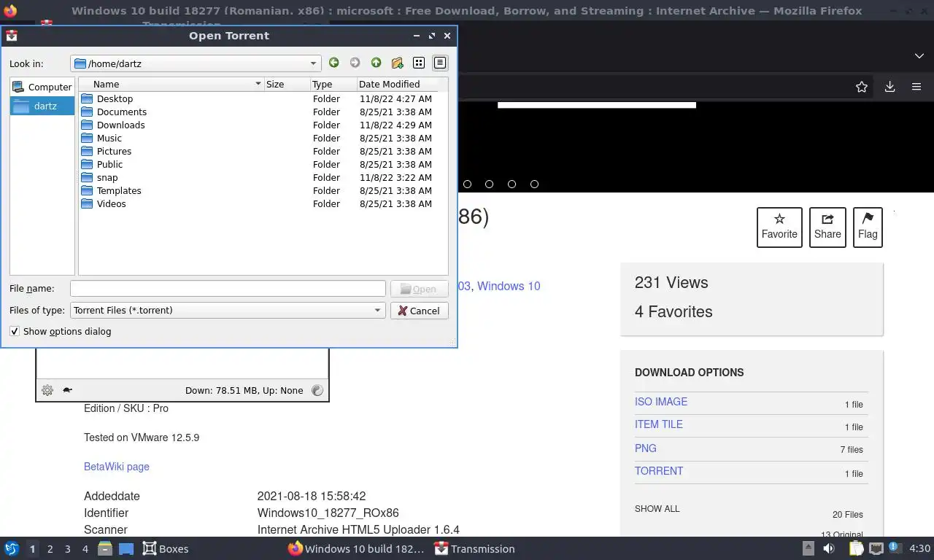934x560 pixels.
Task: Favorite this Internet Archive item
Action: tap(779, 227)
